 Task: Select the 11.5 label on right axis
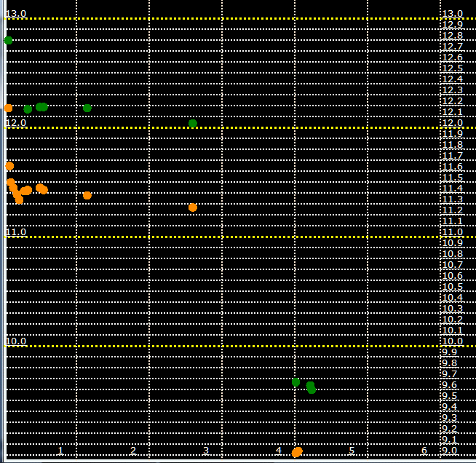point(452,178)
